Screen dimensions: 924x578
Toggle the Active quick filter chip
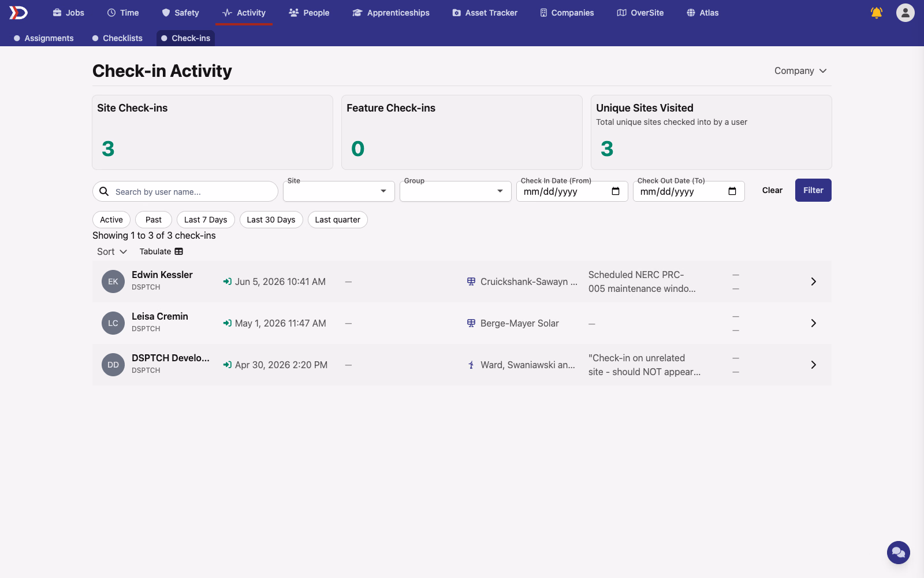tap(111, 220)
